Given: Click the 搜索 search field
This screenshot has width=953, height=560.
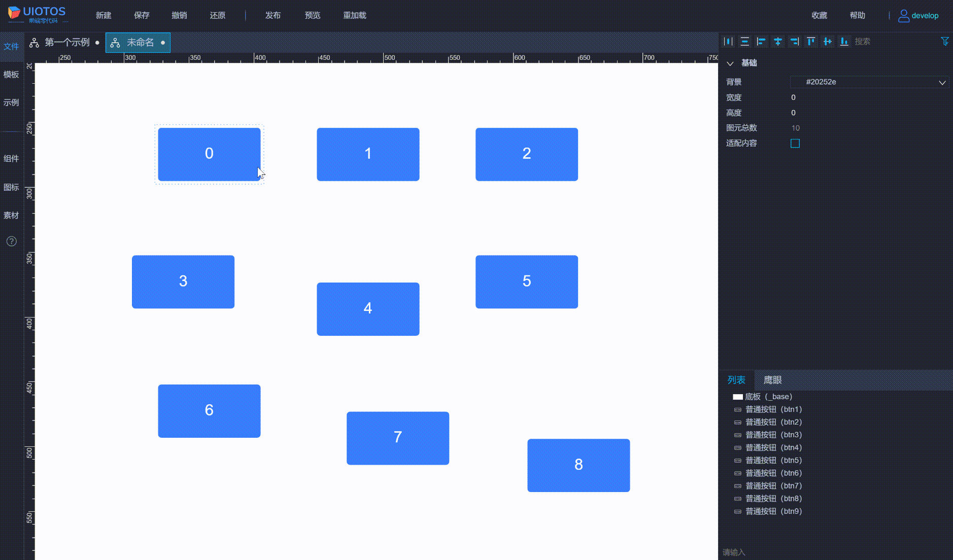Looking at the screenshot, I should tap(894, 42).
